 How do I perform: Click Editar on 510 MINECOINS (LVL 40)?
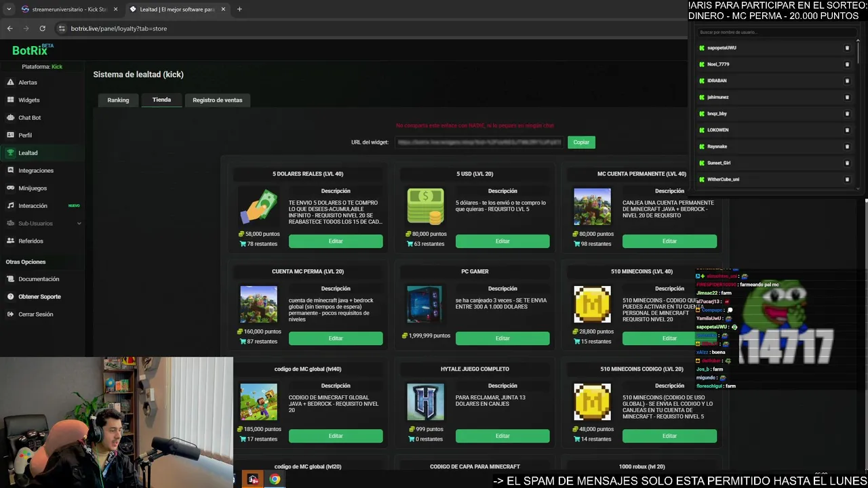pyautogui.click(x=669, y=338)
